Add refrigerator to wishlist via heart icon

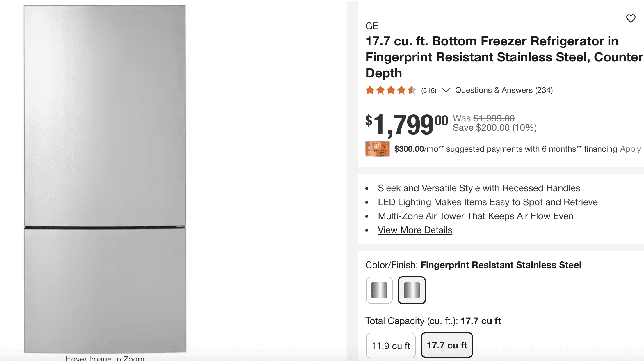click(631, 18)
